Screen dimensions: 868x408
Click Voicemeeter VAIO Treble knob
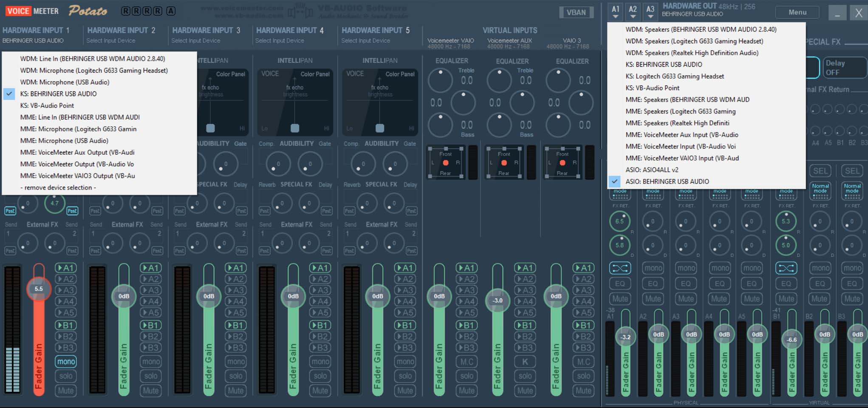[441, 80]
